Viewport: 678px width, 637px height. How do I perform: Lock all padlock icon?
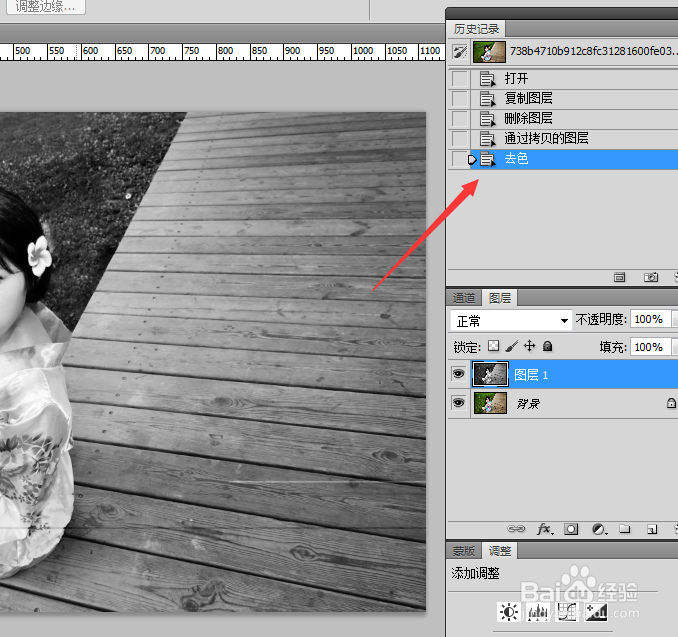pyautogui.click(x=547, y=346)
